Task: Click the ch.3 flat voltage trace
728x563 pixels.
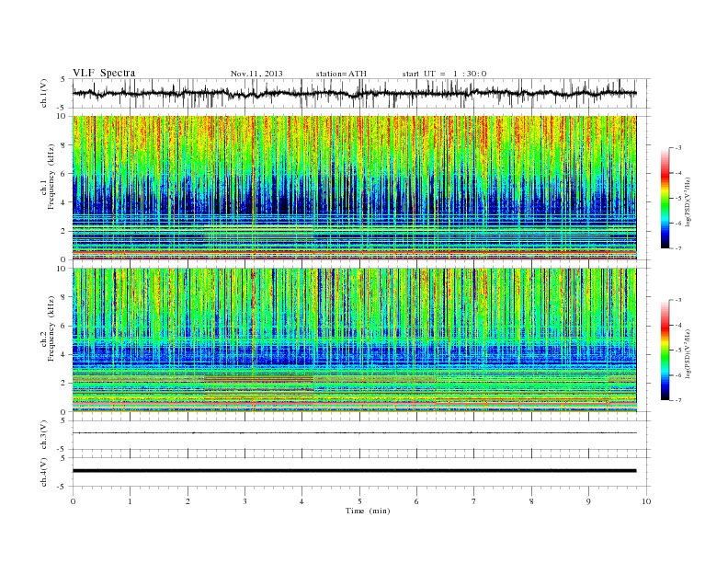Action: (354, 433)
